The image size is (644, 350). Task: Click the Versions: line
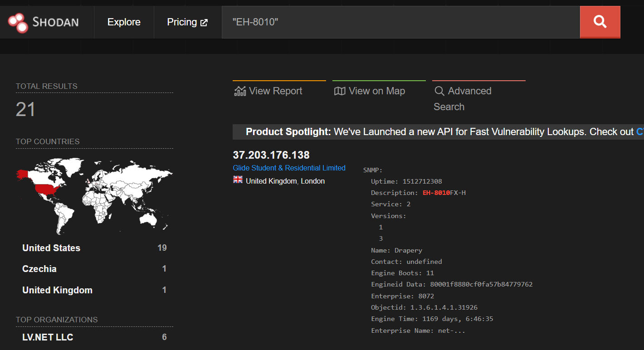(389, 216)
